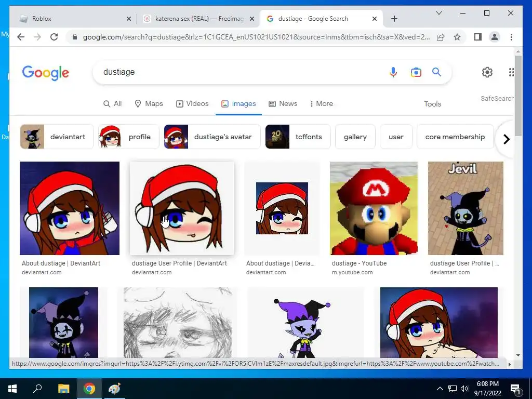The image size is (532, 399).
Task: Open the Mario dustiage YouTube thumbnail
Action: (x=374, y=208)
